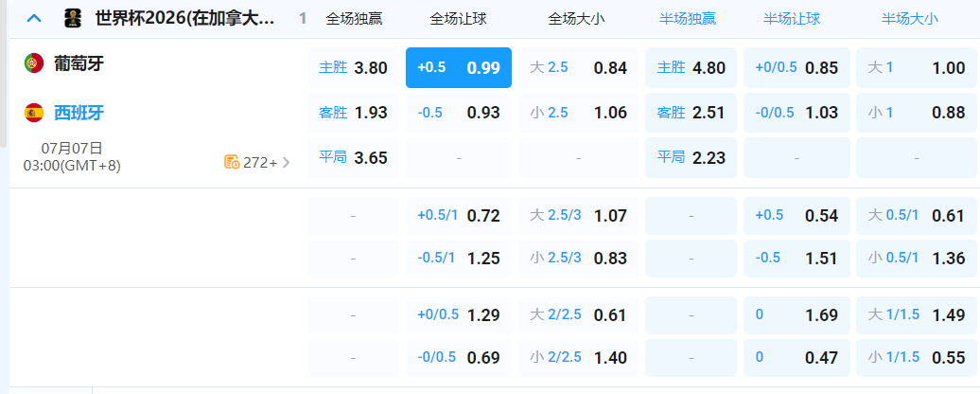Pick 大 2/2.5 at 0.61
Screen dimensions: 980x394
click(579, 315)
